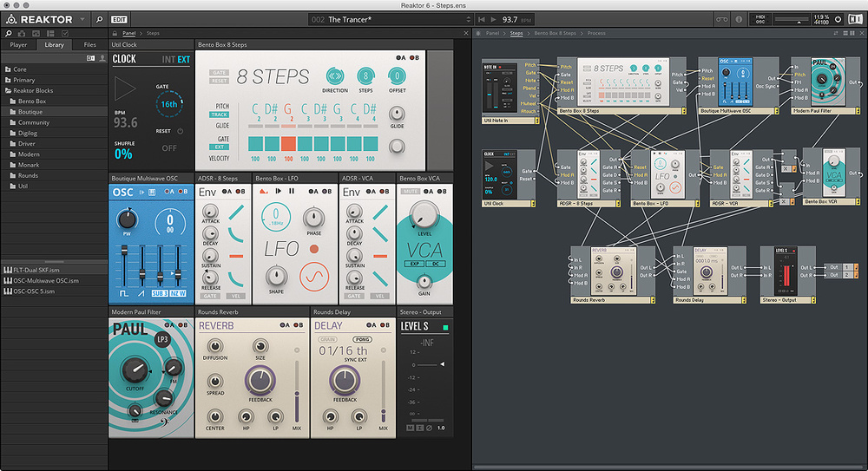Switch to the Player tab
The width and height of the screenshot is (868, 471).
tap(18, 44)
